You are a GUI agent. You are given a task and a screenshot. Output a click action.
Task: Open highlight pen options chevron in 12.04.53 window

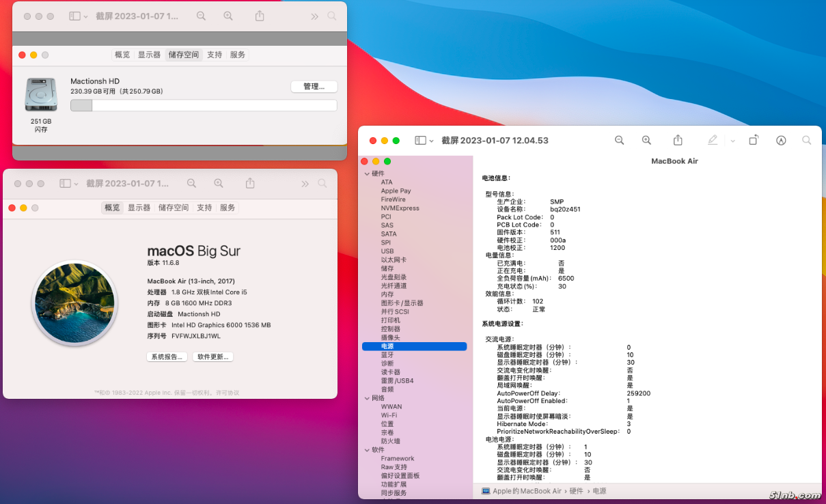pos(732,141)
